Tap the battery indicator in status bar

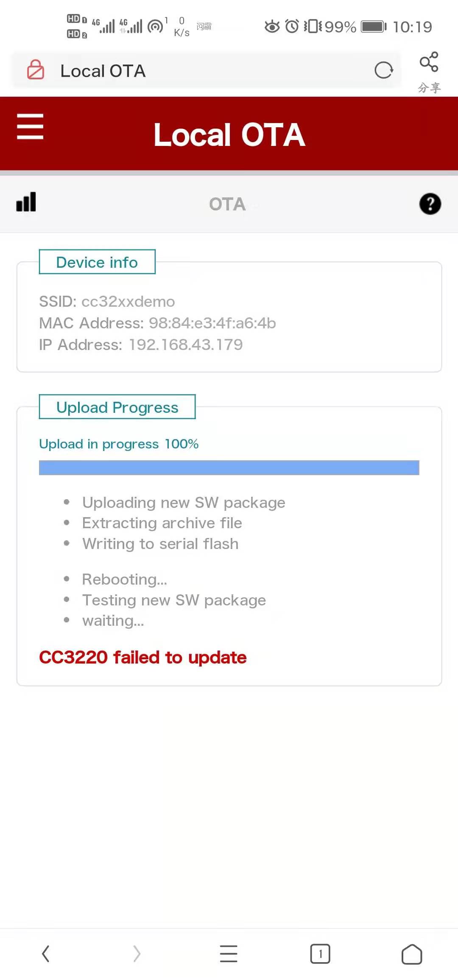pos(373,27)
